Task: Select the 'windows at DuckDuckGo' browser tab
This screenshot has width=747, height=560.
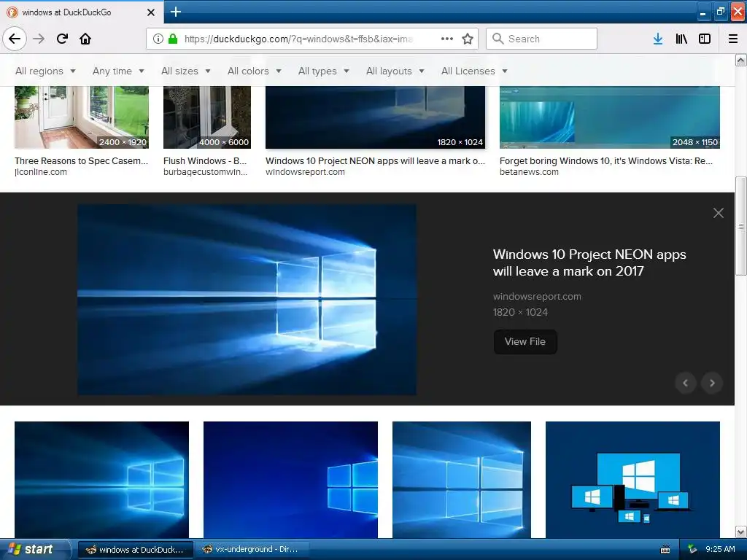Action: coord(82,12)
